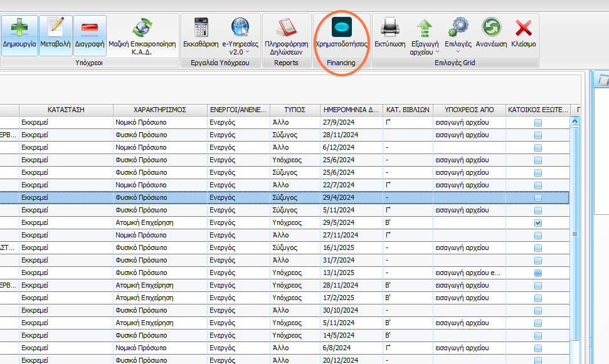Expand the Εξαγωγή αρχείου dropdown arrow

[x=437, y=52]
